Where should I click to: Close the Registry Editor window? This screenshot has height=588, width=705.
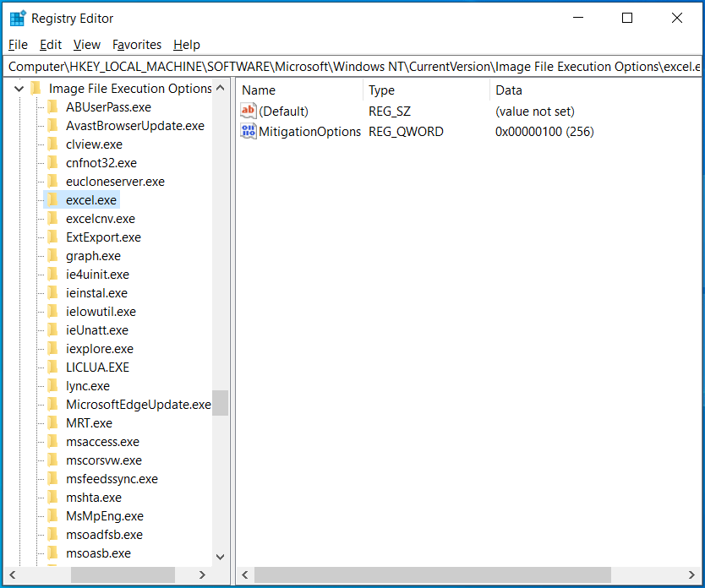pyautogui.click(x=676, y=18)
